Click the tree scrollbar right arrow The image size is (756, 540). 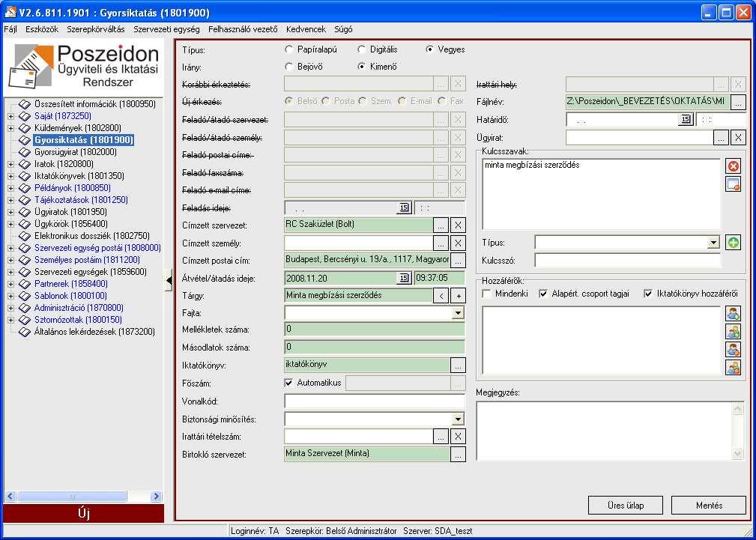pos(156,496)
